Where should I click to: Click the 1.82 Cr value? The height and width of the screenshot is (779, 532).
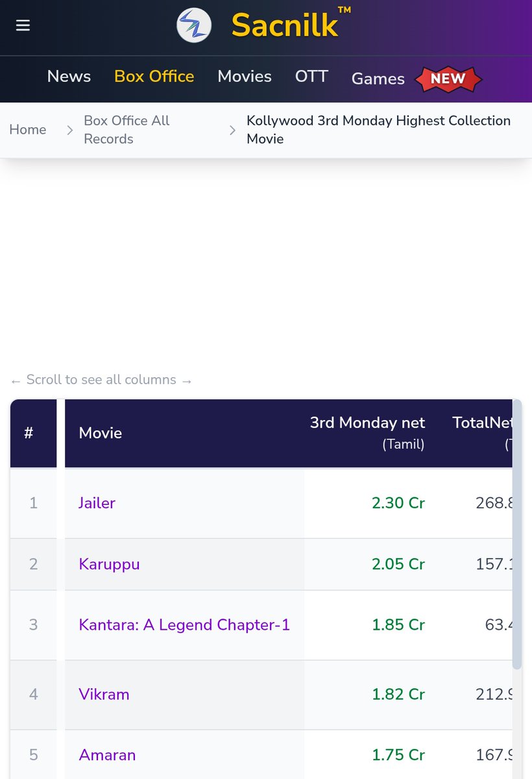tap(398, 695)
